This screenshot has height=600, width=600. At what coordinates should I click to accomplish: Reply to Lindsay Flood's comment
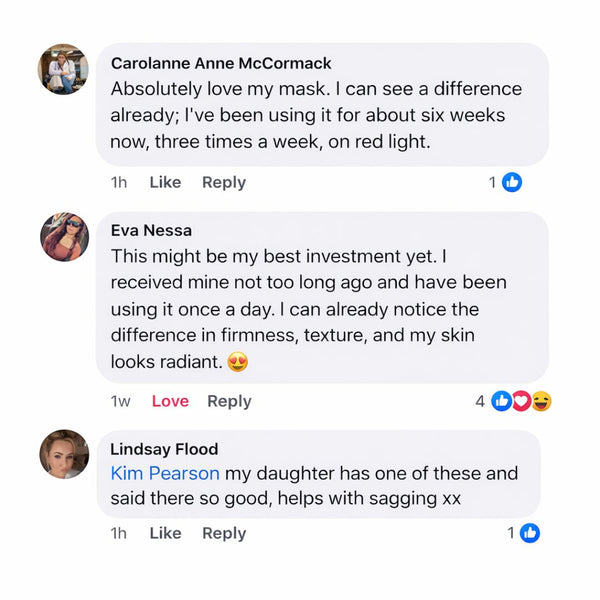(x=224, y=533)
